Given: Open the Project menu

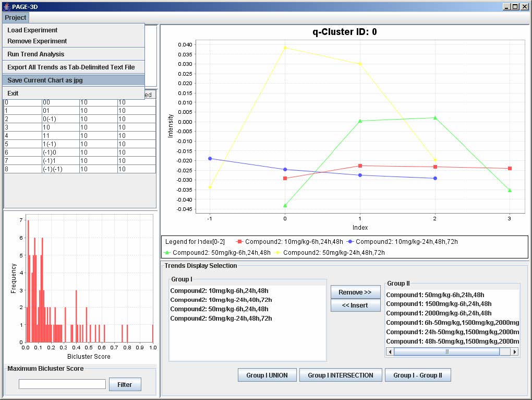Looking at the screenshot, I should (16, 18).
